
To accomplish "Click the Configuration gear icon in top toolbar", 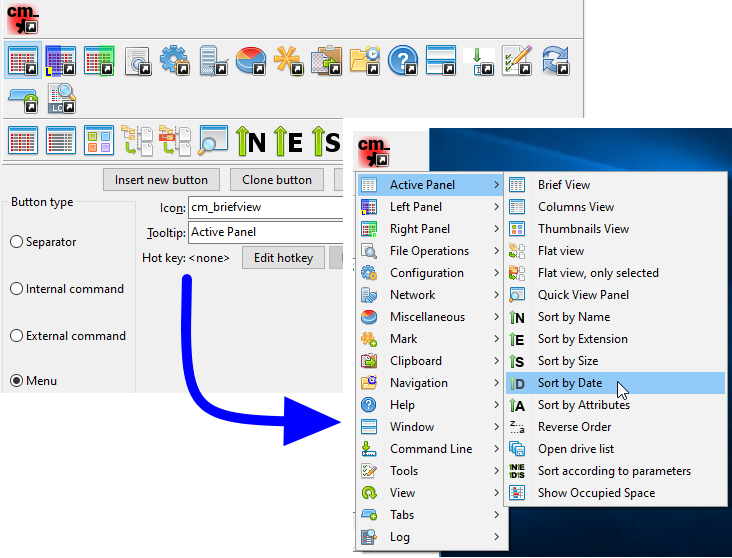I will tap(175, 61).
